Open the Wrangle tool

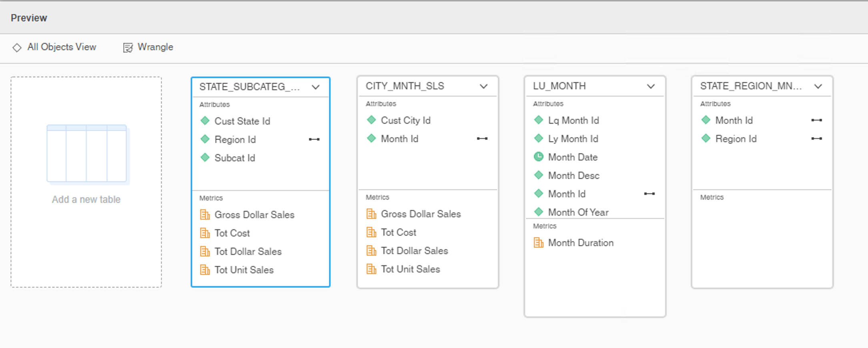click(x=148, y=47)
